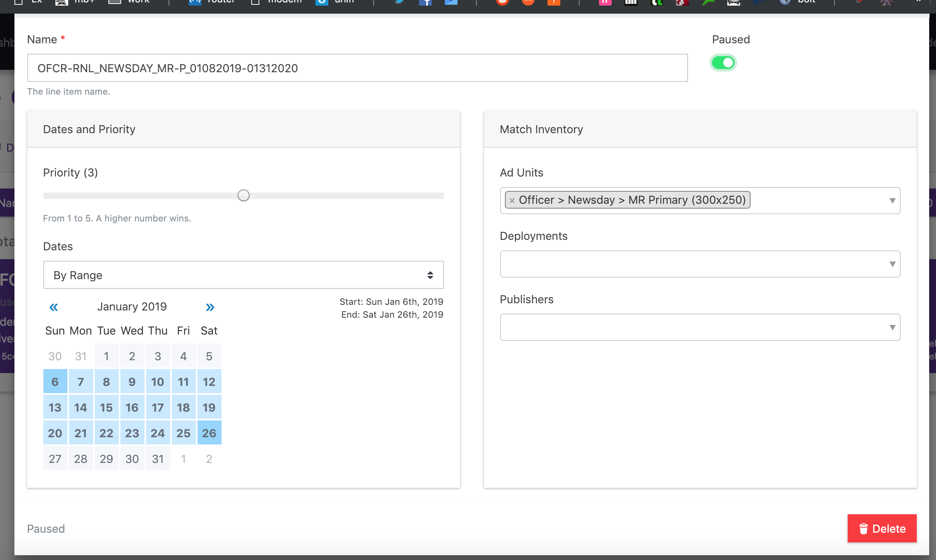936x560 pixels.
Task: Open the Twitter bookmark icon
Action: [x=399, y=2]
